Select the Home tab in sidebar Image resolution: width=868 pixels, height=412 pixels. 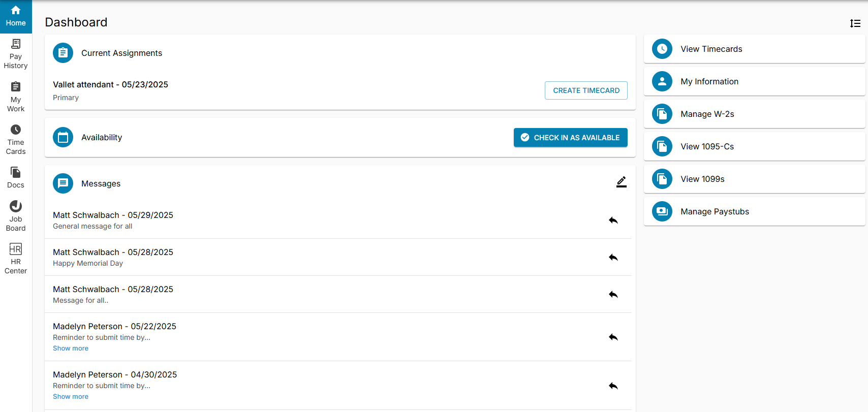16,16
